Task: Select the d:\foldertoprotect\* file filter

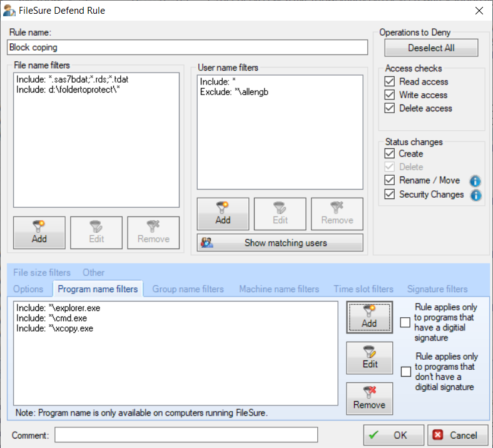Action: click(68, 89)
